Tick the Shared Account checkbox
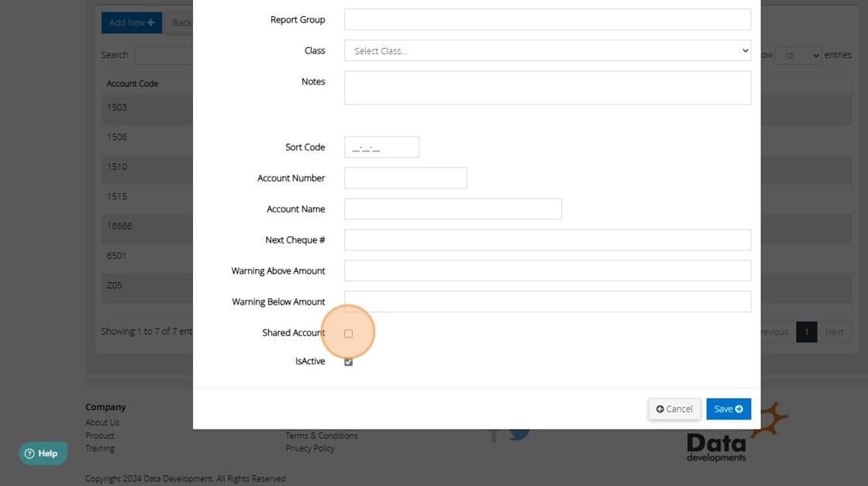This screenshot has width=868, height=486. (348, 333)
